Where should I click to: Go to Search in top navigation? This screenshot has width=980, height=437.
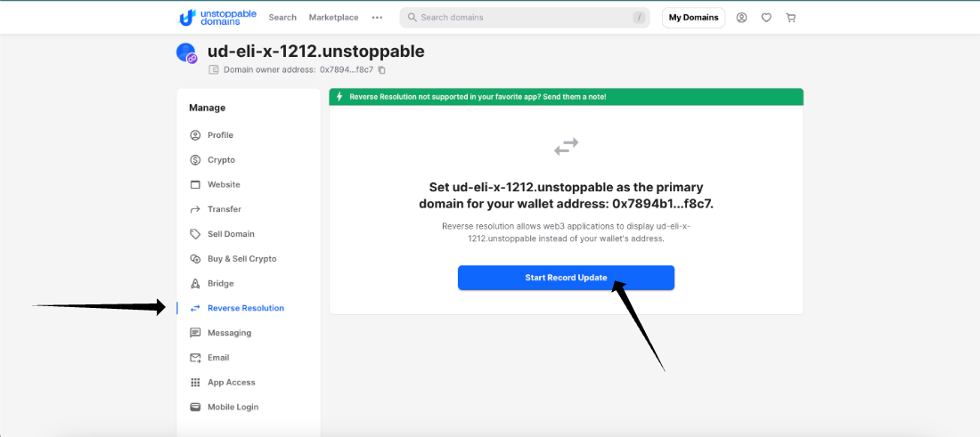[282, 18]
